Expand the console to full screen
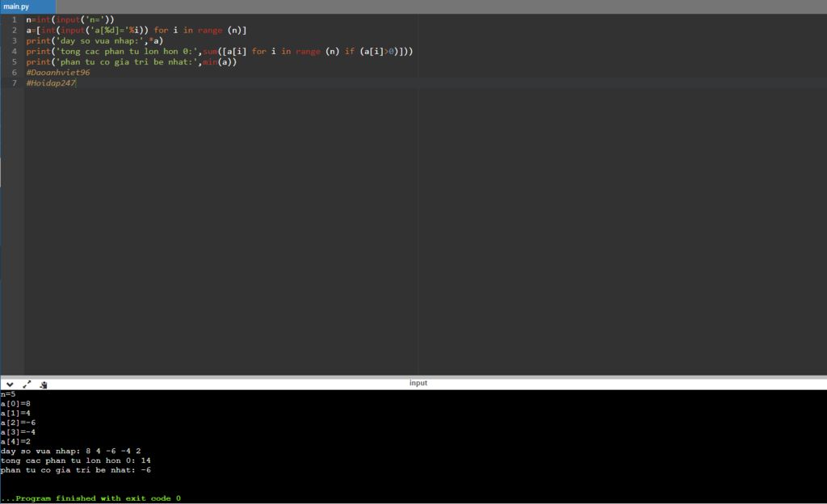This screenshot has width=827, height=504. [27, 384]
